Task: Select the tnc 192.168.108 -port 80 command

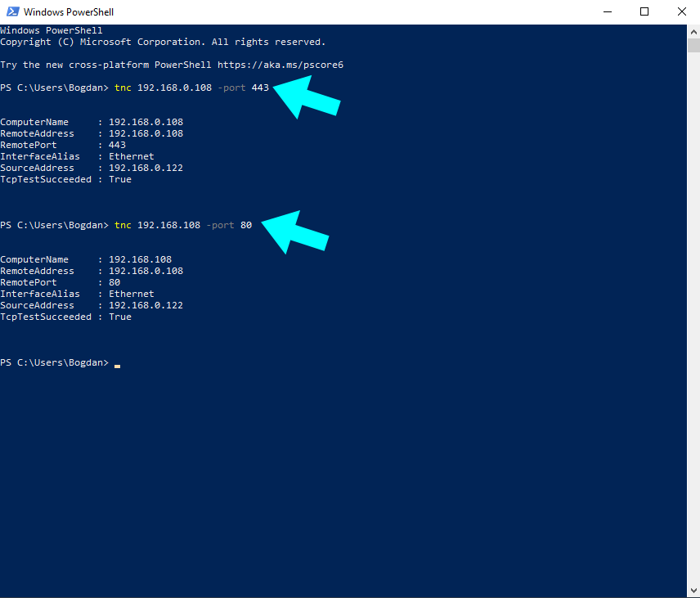Action: click(x=183, y=224)
